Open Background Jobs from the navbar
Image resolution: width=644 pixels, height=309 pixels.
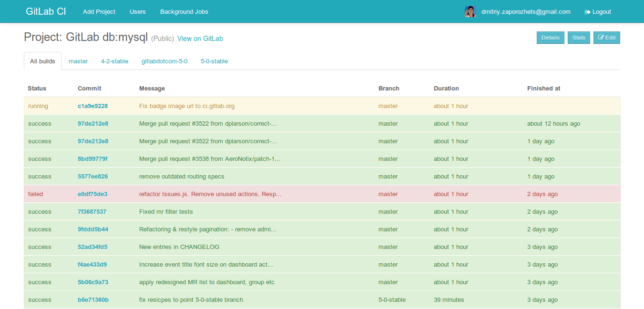(x=184, y=11)
